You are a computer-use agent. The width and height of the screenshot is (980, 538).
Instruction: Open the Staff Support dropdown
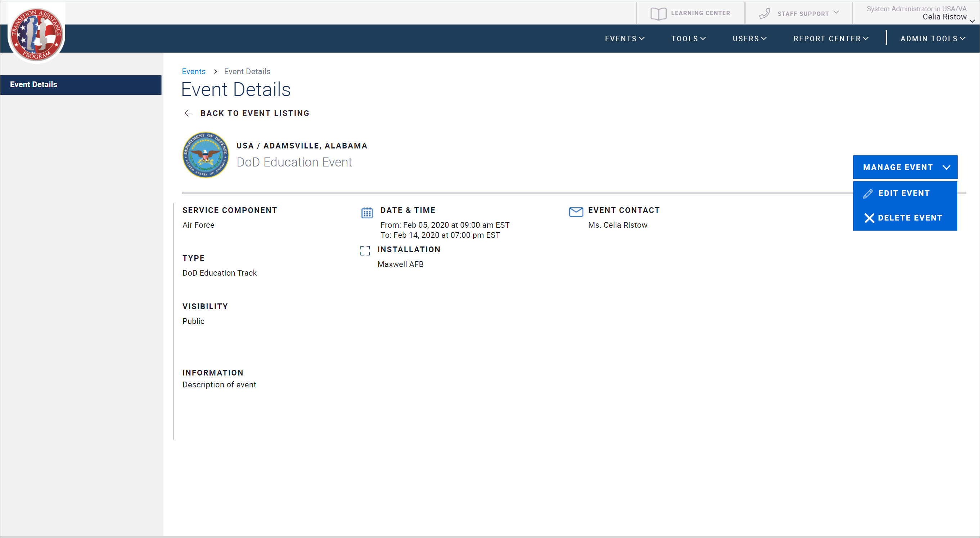[799, 13]
